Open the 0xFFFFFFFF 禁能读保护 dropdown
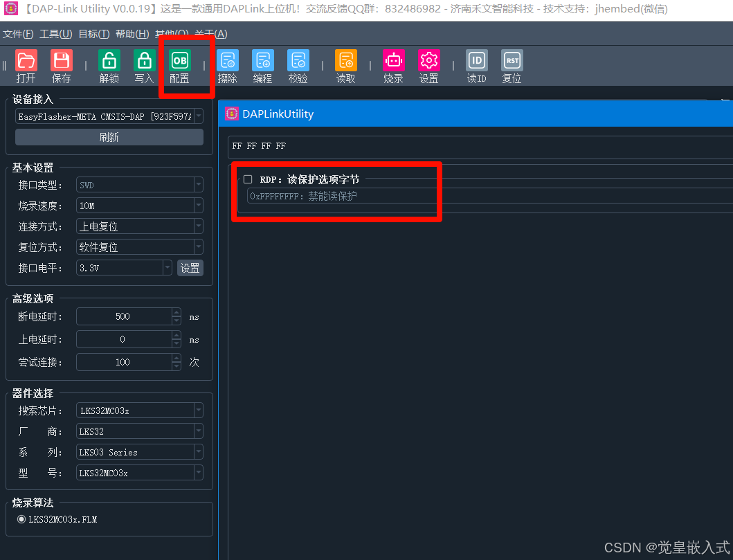The width and height of the screenshot is (733, 560). tap(489, 196)
